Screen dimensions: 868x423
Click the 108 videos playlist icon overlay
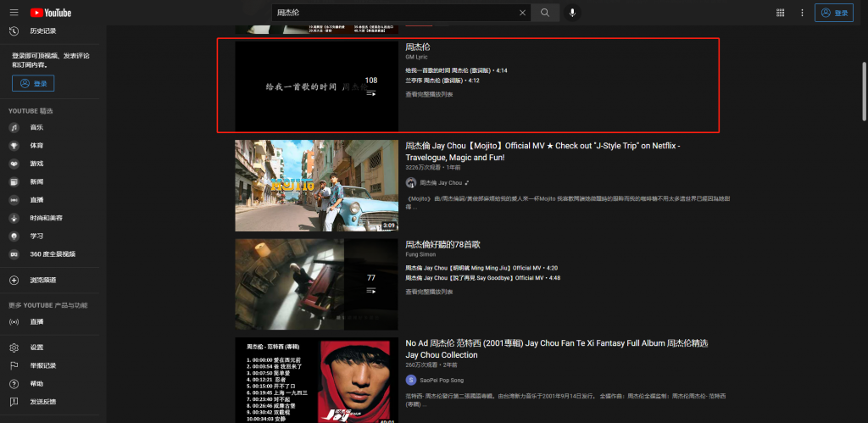[x=371, y=93]
